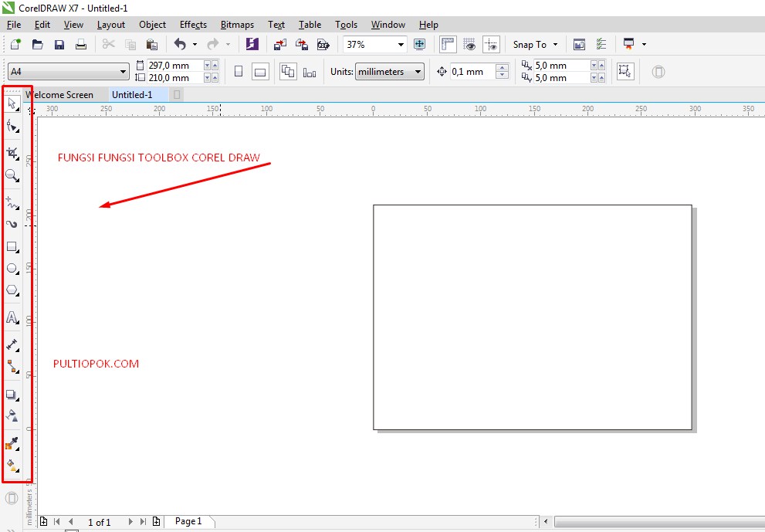
Task: Select the Rectangle tool
Action: pyautogui.click(x=12, y=247)
